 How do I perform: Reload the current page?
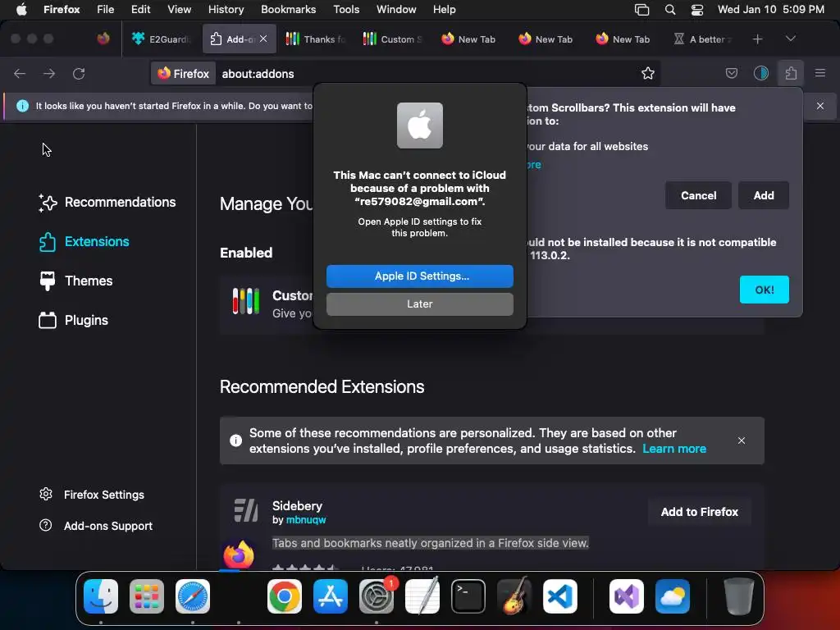coord(79,73)
